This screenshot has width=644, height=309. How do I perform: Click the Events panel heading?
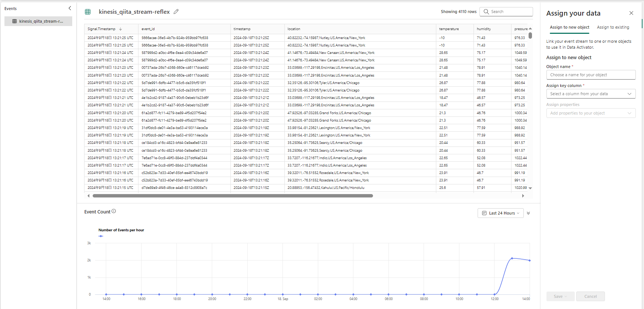click(x=10, y=9)
